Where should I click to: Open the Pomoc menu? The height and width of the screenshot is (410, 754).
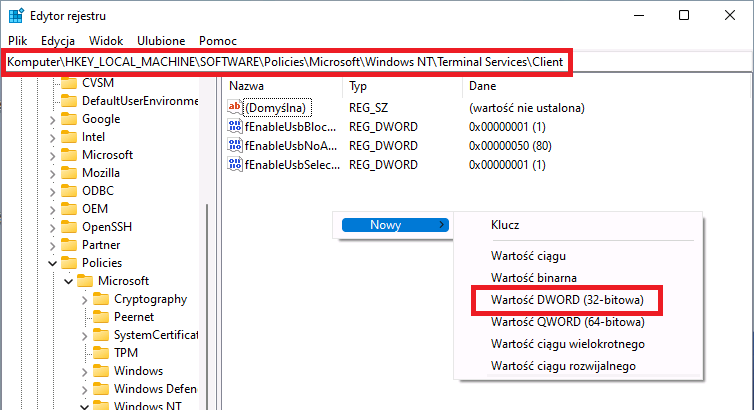(218, 41)
